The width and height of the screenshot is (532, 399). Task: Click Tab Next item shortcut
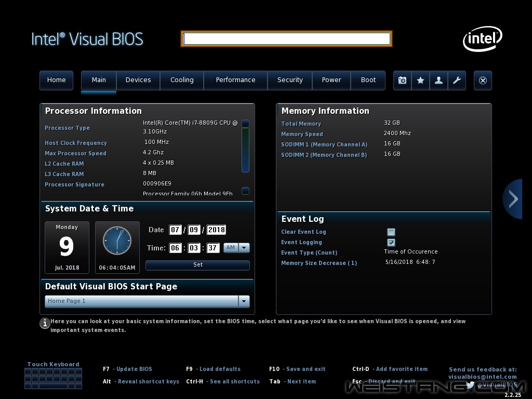[x=292, y=382]
